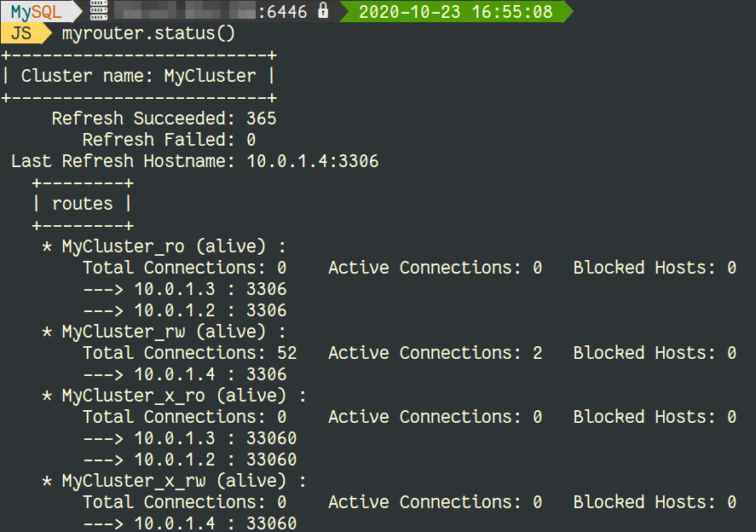Select the MyCluster_x_ro route line
Screen dimensions: 756x532
[174, 396]
